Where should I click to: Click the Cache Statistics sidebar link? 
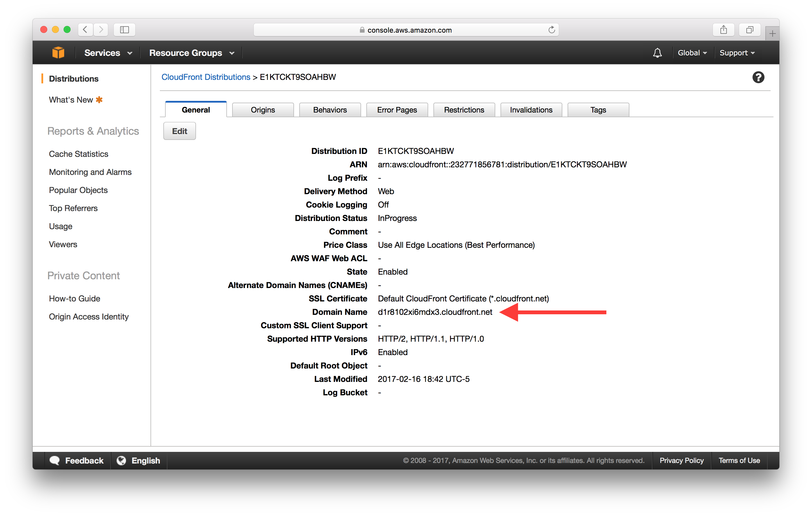[x=78, y=155]
